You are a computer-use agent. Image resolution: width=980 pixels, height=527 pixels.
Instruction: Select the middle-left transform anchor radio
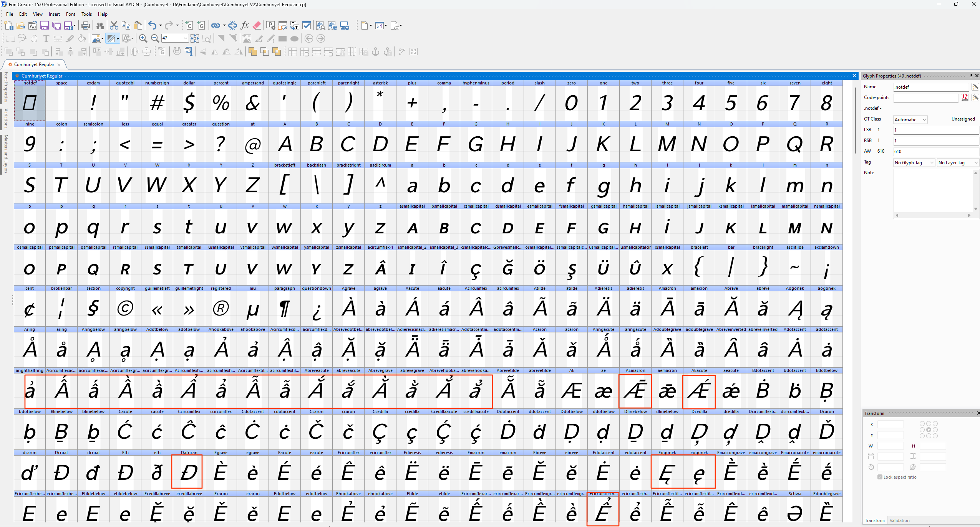[922, 430]
